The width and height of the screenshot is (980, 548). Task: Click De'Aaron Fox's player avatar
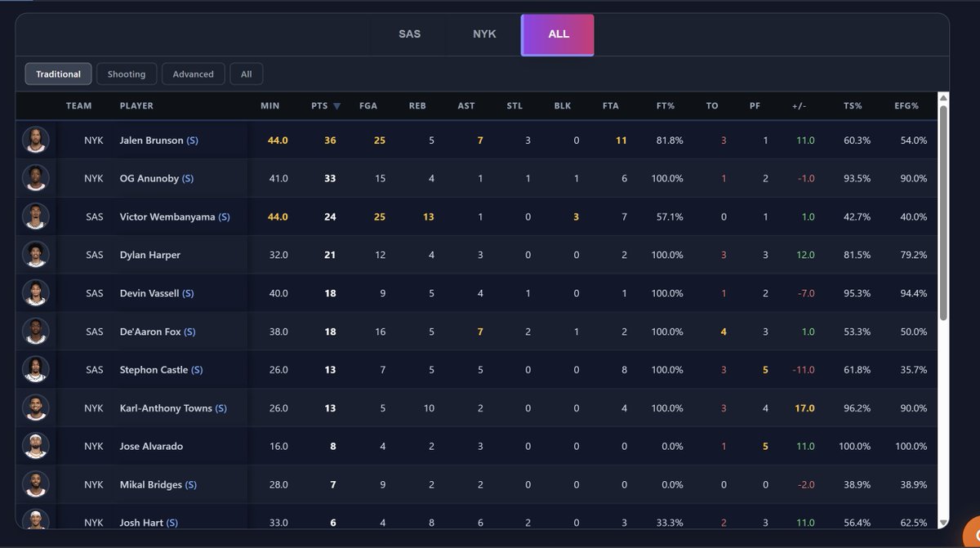36,332
